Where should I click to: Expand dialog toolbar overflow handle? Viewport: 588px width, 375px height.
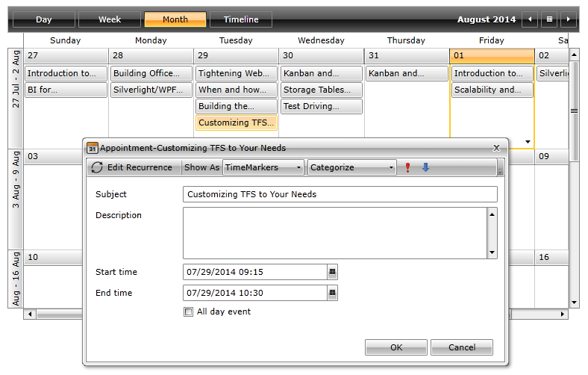tap(500, 168)
